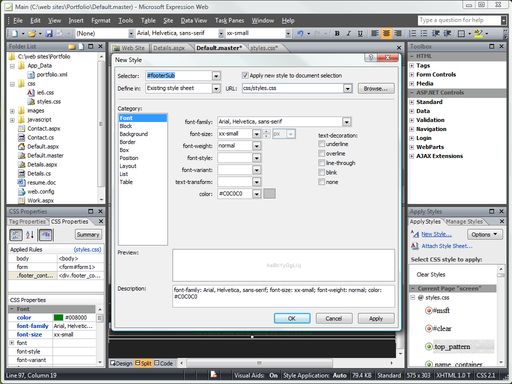Show categorized list in CSS Properties
512x384 pixels.
tap(16, 235)
